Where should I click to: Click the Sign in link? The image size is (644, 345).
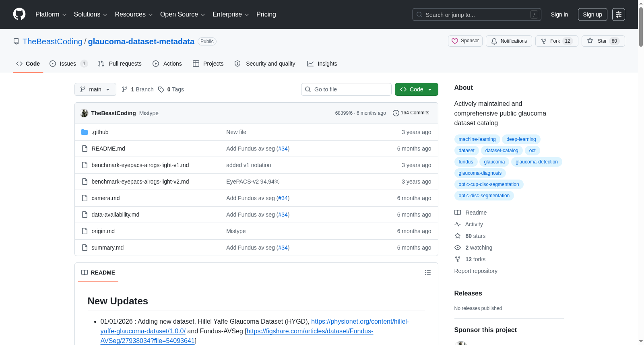click(x=559, y=14)
